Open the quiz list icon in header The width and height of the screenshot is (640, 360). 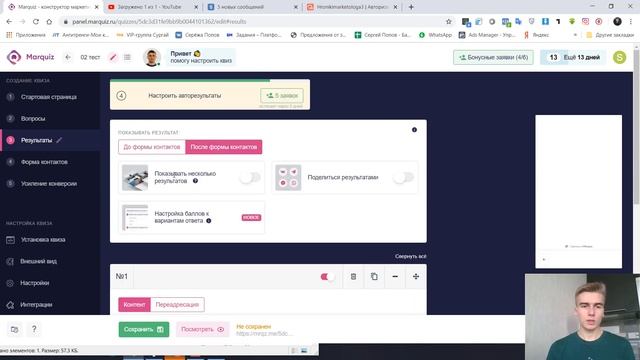coord(127,57)
